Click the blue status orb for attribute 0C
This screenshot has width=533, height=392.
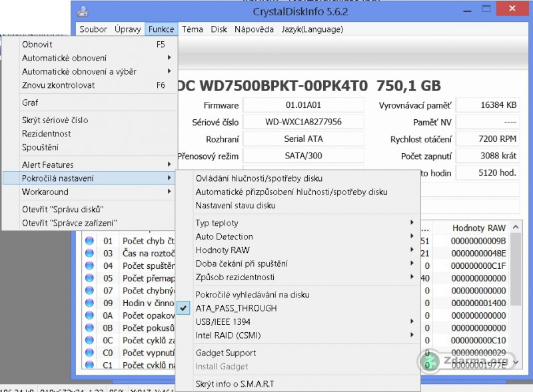89,340
